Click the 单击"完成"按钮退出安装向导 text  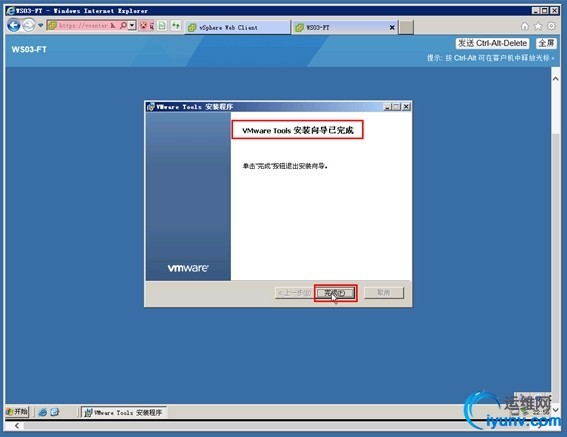[285, 166]
